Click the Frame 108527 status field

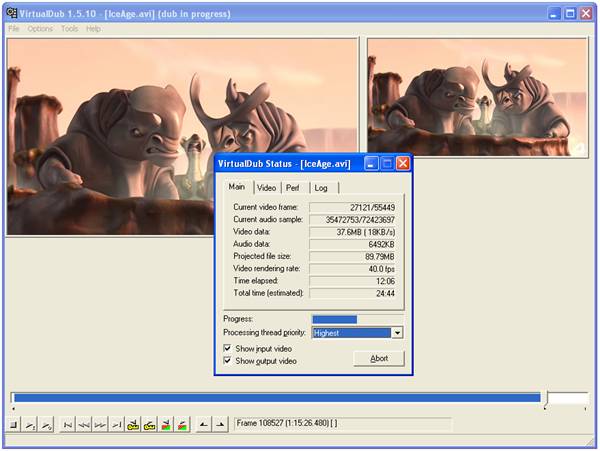(342, 424)
